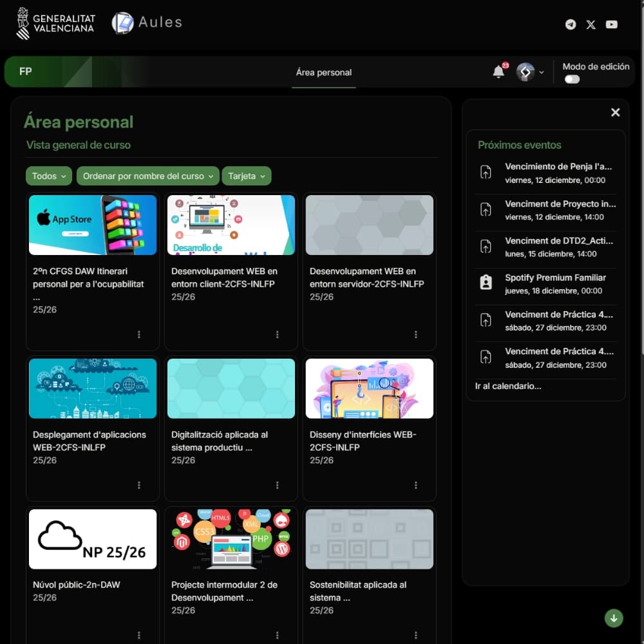Open the notifications bell
The width and height of the screenshot is (644, 644).
498,71
